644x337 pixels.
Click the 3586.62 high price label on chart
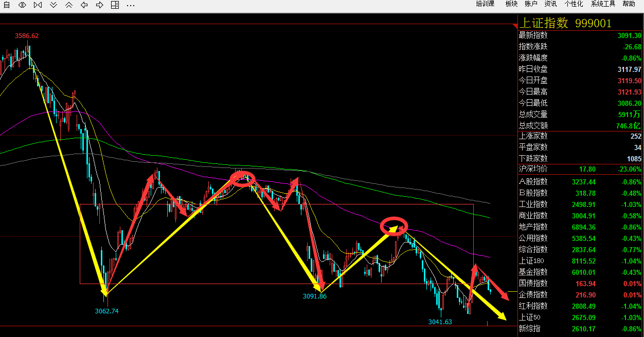(27, 36)
